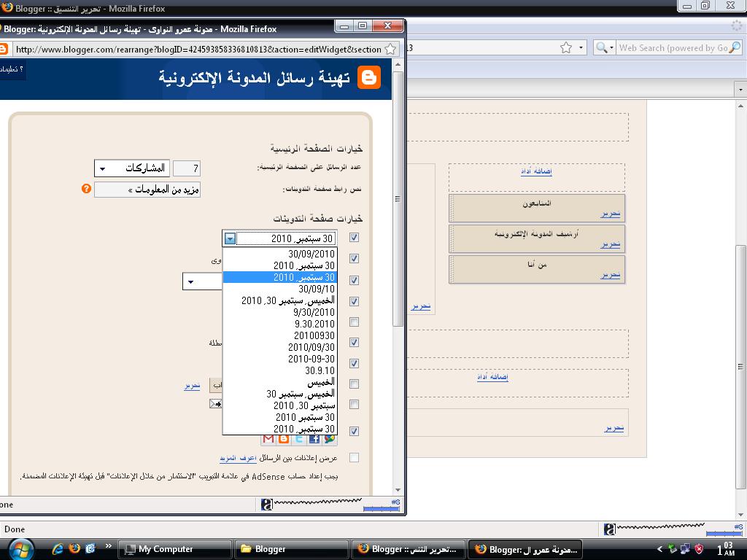Click the red security shield tray icon
The width and height of the screenshot is (747, 560).
(699, 548)
